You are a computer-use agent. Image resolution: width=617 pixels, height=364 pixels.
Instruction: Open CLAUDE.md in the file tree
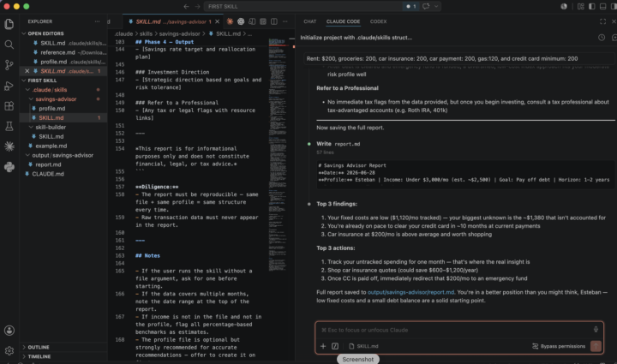(63, 174)
